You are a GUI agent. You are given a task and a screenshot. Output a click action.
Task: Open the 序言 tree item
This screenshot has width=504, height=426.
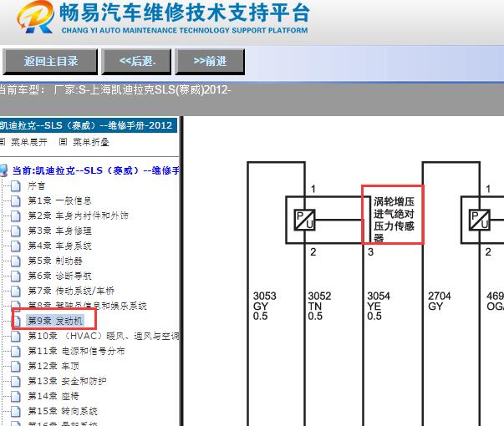(x=37, y=185)
